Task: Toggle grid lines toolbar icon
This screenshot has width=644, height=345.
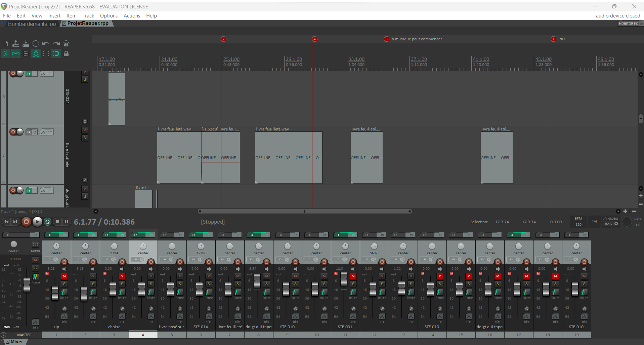Action: click(46, 53)
